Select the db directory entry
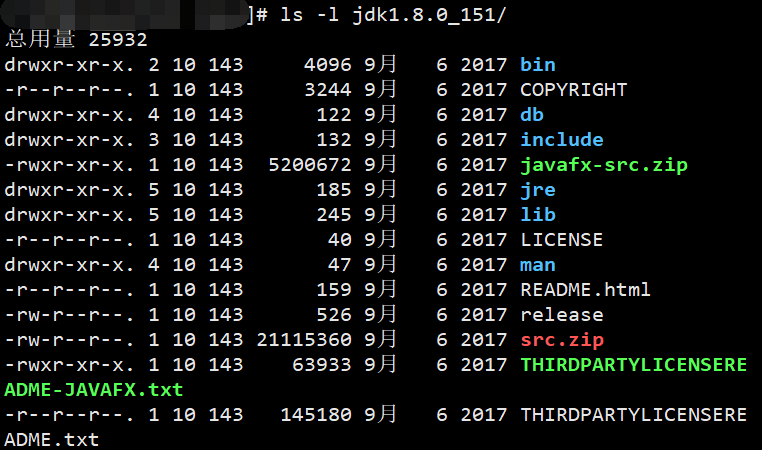 click(532, 115)
